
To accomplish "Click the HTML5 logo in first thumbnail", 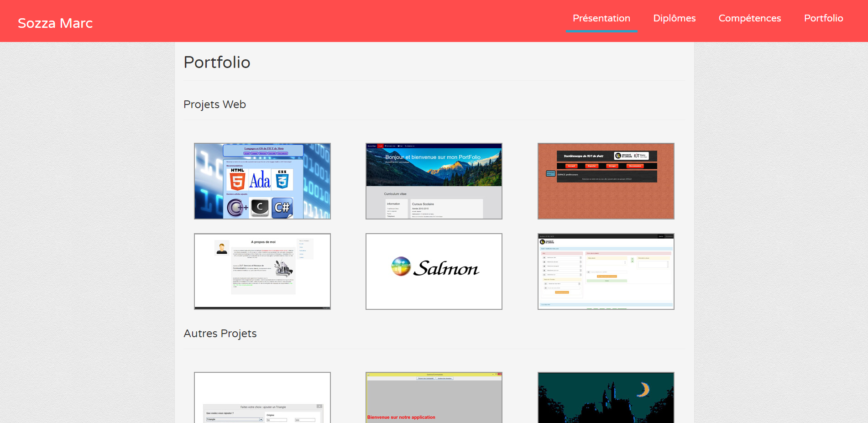I will pos(237,179).
